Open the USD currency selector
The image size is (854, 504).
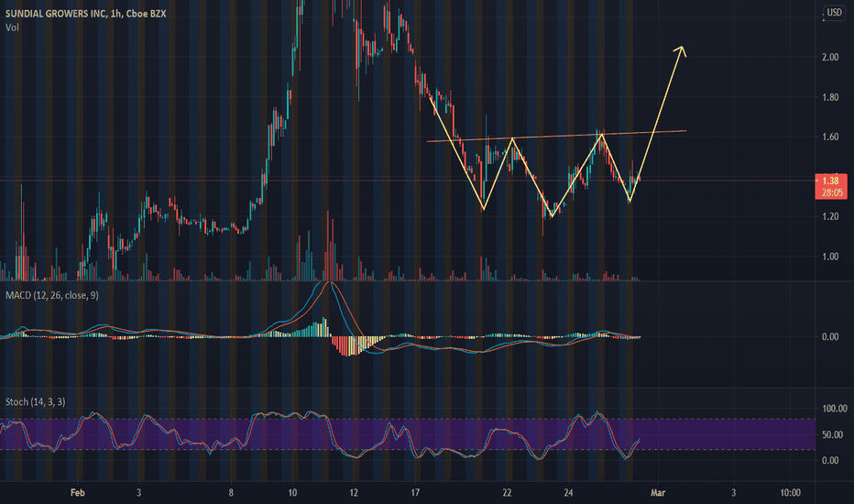click(834, 13)
